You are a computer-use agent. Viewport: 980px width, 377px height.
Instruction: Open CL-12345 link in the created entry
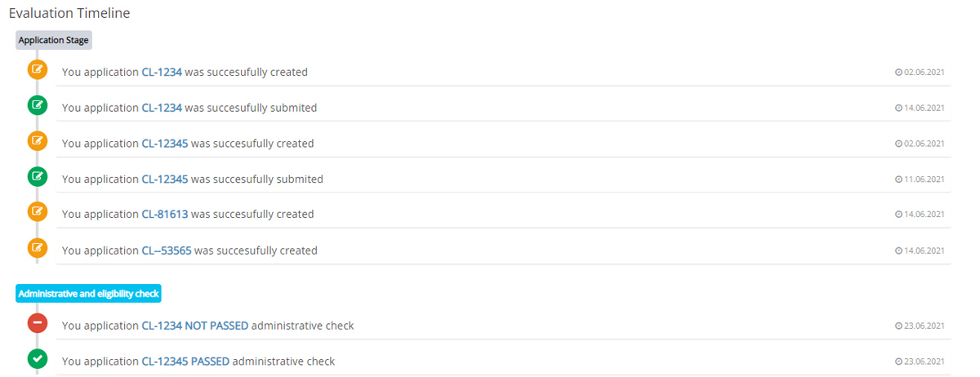point(165,144)
